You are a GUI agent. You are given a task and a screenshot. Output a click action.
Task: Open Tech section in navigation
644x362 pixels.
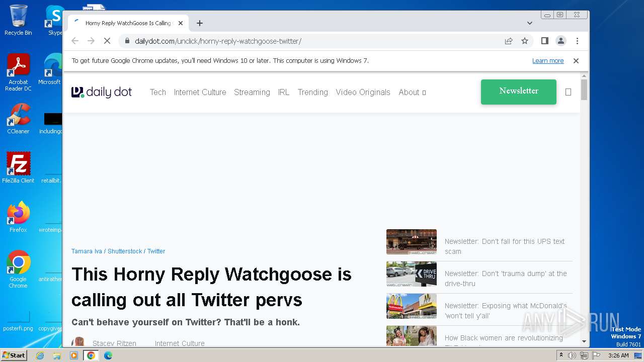(158, 92)
